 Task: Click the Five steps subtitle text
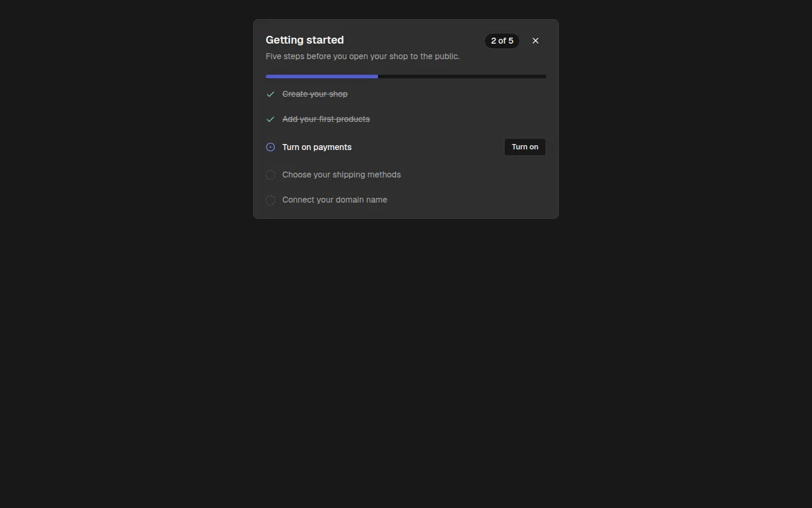(362, 56)
